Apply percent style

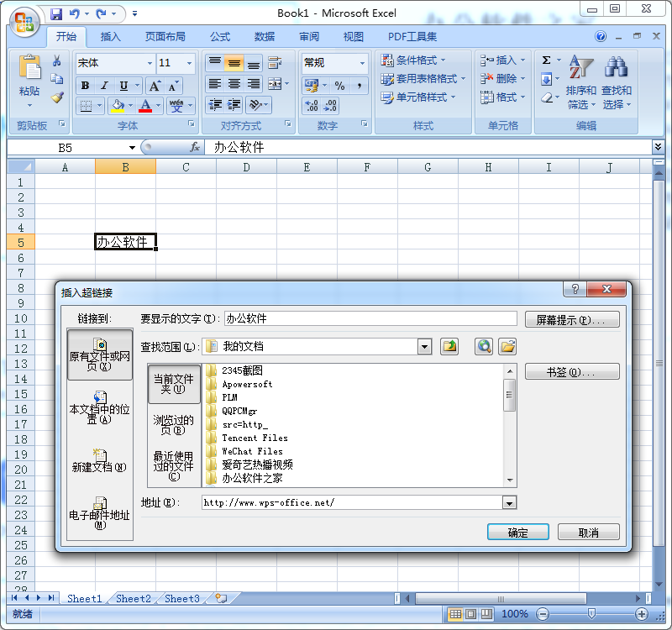(340, 86)
